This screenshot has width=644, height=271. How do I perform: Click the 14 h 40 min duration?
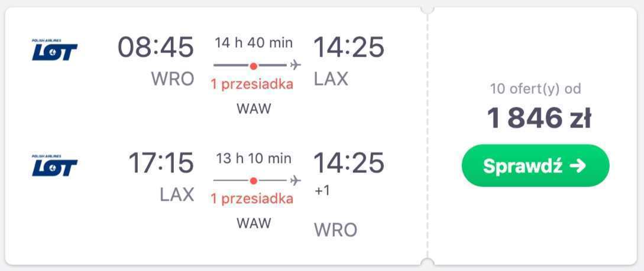(x=254, y=43)
